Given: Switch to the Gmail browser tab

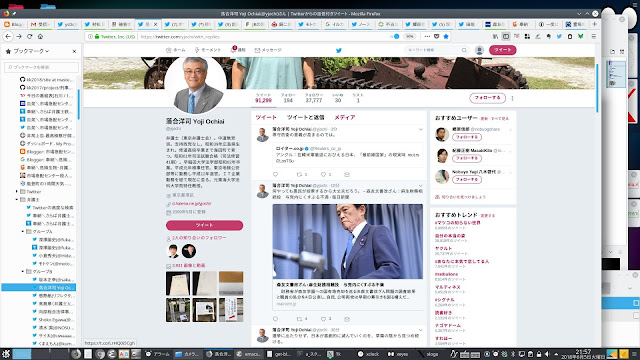Looking at the screenshot, I should coord(40,24).
